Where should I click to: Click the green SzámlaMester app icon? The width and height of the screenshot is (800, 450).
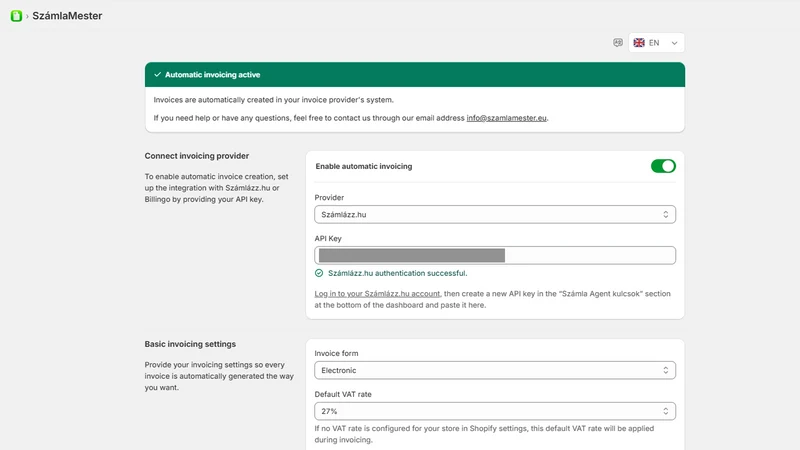(x=16, y=16)
